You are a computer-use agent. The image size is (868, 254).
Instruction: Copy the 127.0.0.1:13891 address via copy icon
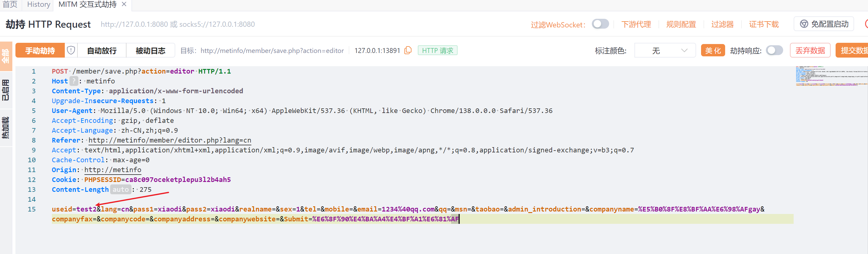click(408, 50)
